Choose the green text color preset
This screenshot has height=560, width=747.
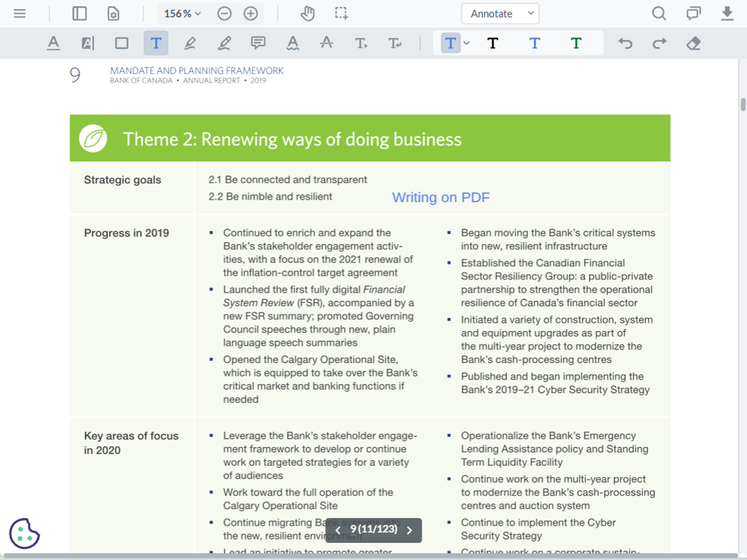[576, 43]
